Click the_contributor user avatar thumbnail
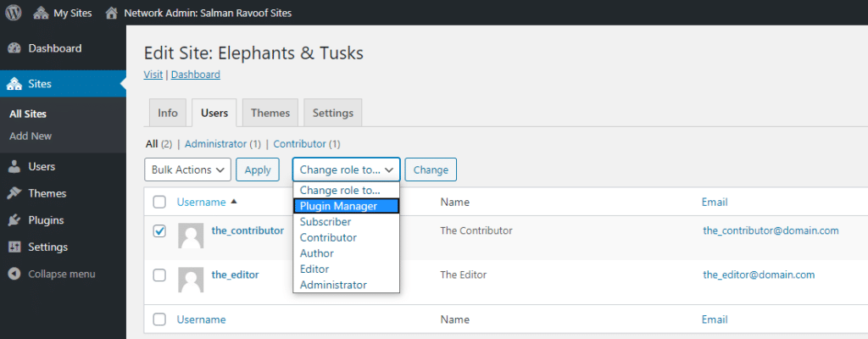This screenshot has width=868, height=339. (x=191, y=236)
